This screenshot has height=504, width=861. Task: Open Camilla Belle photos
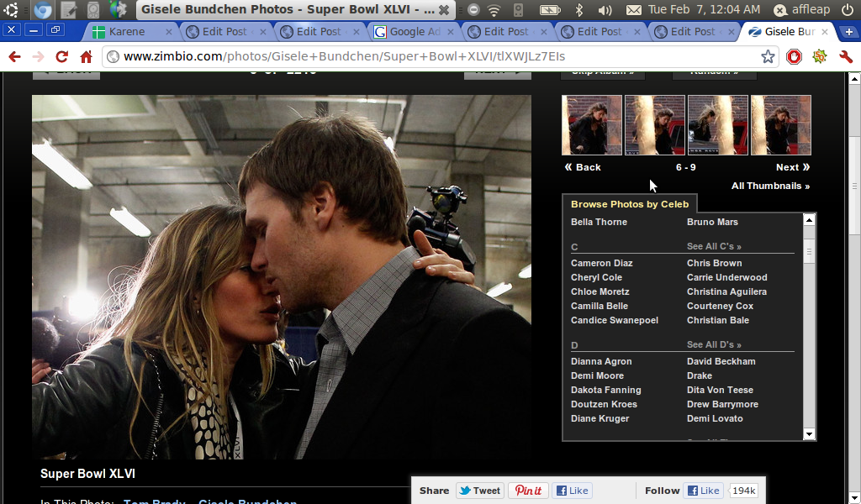tap(599, 306)
